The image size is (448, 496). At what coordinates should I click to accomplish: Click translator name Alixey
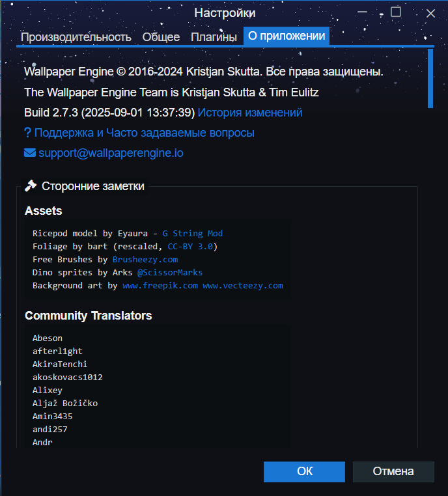point(48,391)
